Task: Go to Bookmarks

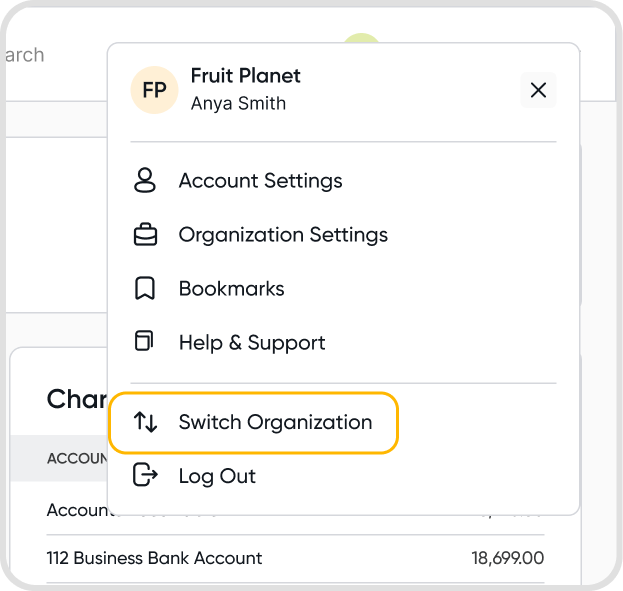Action: (x=231, y=289)
